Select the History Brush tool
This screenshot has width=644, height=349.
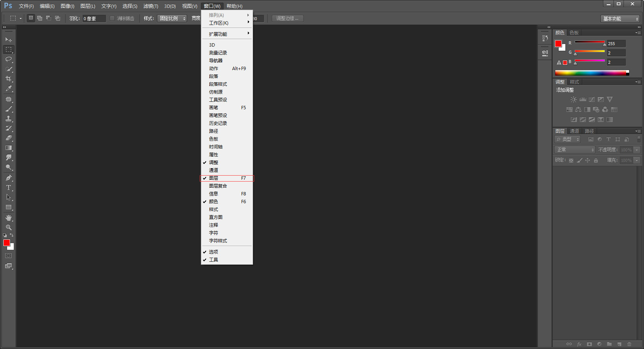click(x=9, y=128)
